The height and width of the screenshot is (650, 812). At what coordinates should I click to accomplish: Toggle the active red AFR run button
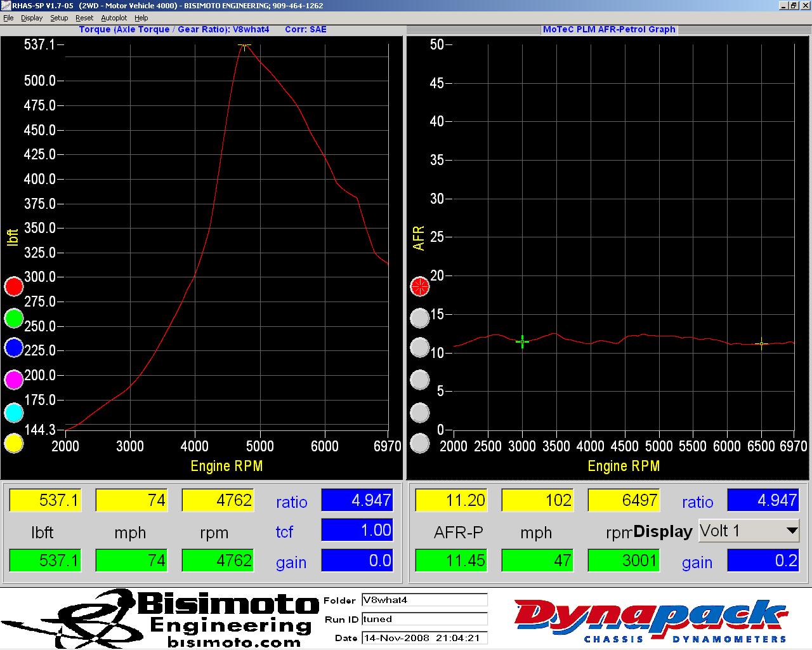[420, 286]
